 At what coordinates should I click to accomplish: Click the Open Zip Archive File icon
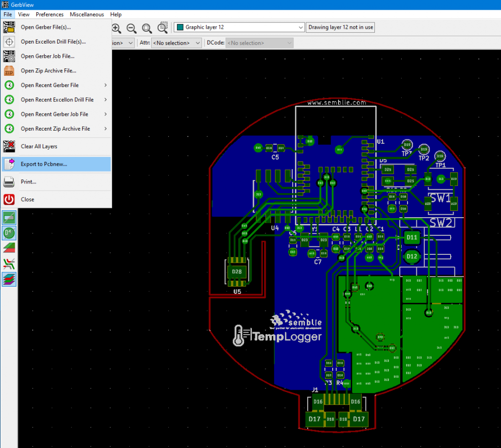click(9, 71)
